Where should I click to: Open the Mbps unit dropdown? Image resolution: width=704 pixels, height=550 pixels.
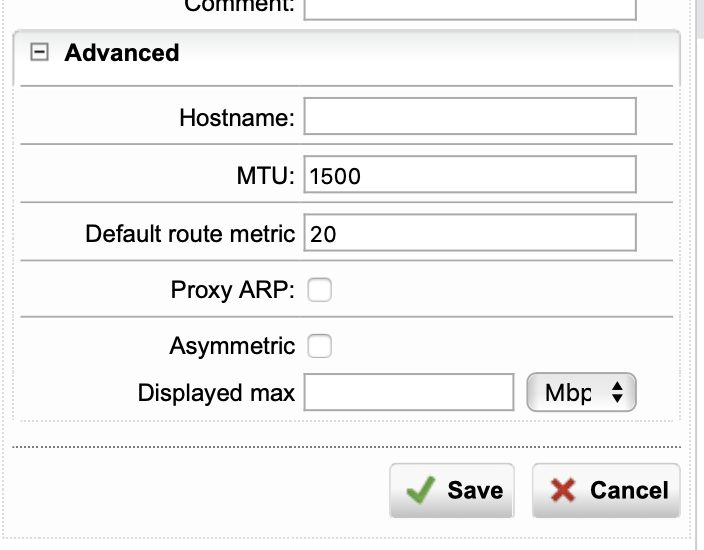click(x=581, y=392)
